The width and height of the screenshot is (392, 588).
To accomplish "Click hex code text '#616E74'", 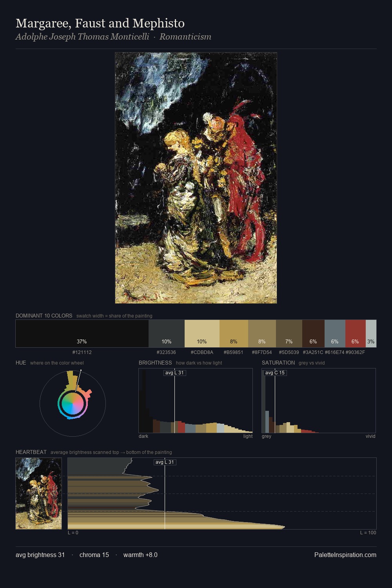I will pos(335,352).
